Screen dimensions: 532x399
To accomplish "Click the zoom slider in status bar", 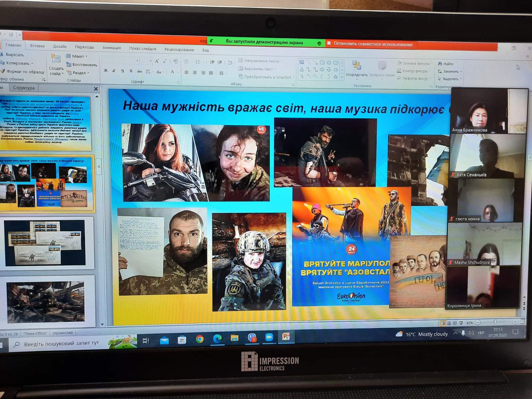I will pyautogui.click(x=495, y=322).
